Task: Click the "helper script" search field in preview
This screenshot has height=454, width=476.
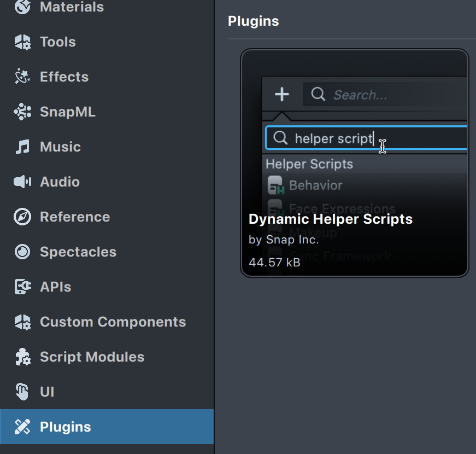Action: pyautogui.click(x=366, y=138)
